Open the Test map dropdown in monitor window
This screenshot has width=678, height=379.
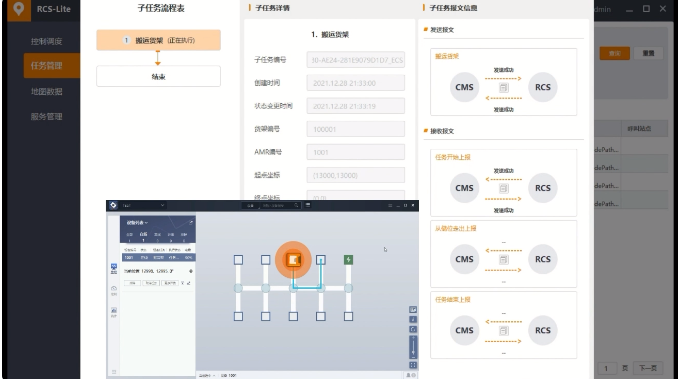(x=142, y=205)
